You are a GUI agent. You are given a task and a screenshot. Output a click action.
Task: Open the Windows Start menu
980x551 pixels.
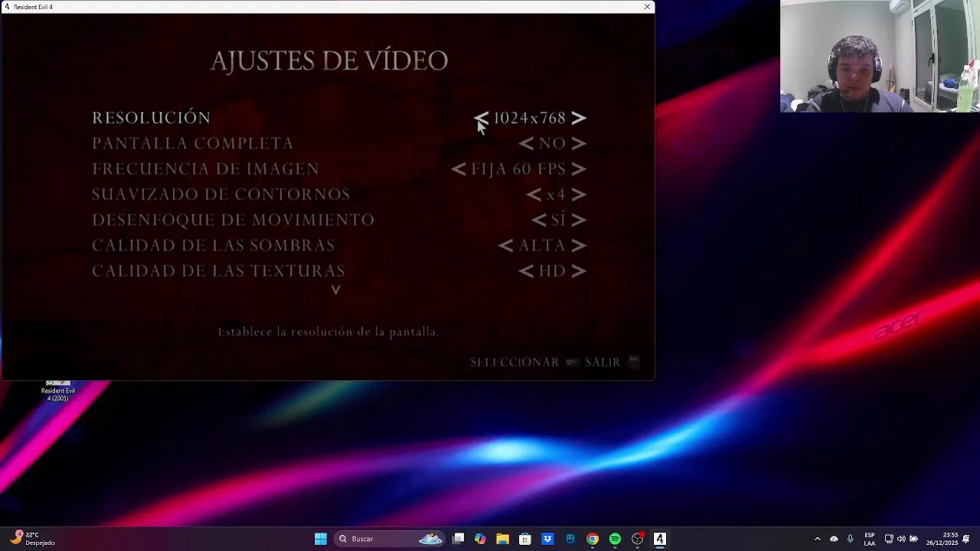point(321,539)
